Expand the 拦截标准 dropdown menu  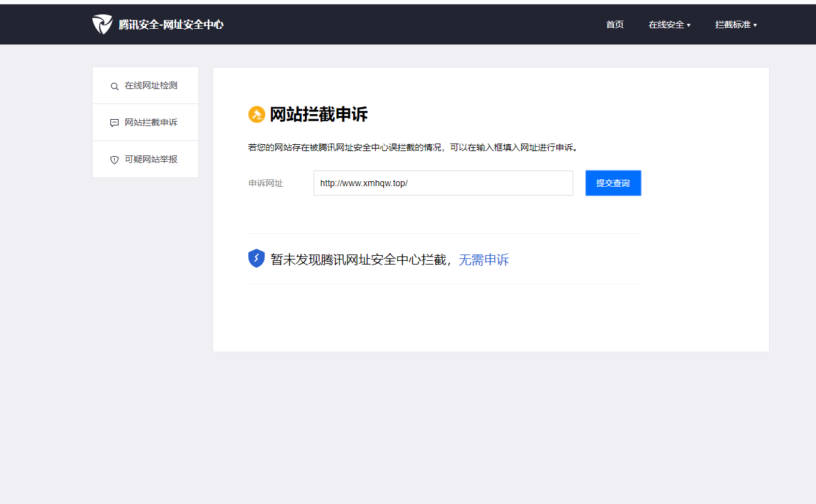(736, 24)
